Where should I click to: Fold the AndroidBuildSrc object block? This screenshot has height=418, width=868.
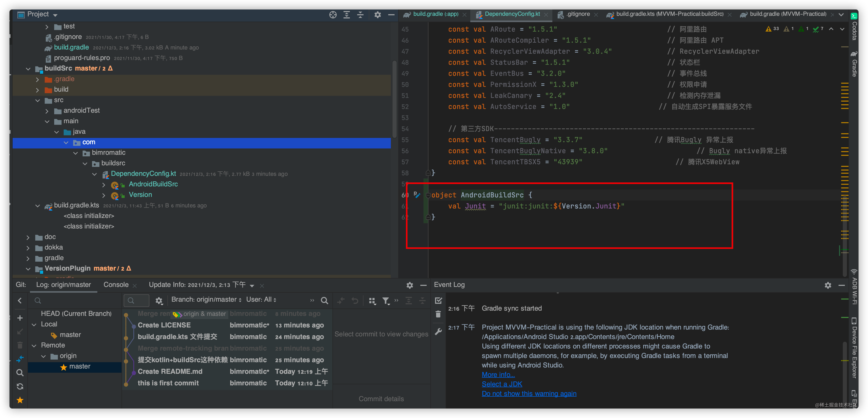coord(428,195)
